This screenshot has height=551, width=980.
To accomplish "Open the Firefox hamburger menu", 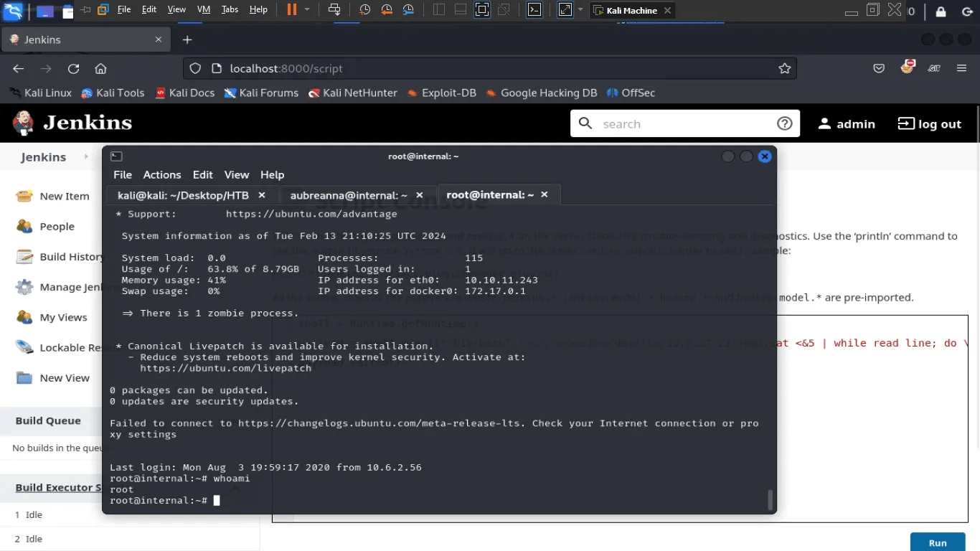I will pos(962,68).
